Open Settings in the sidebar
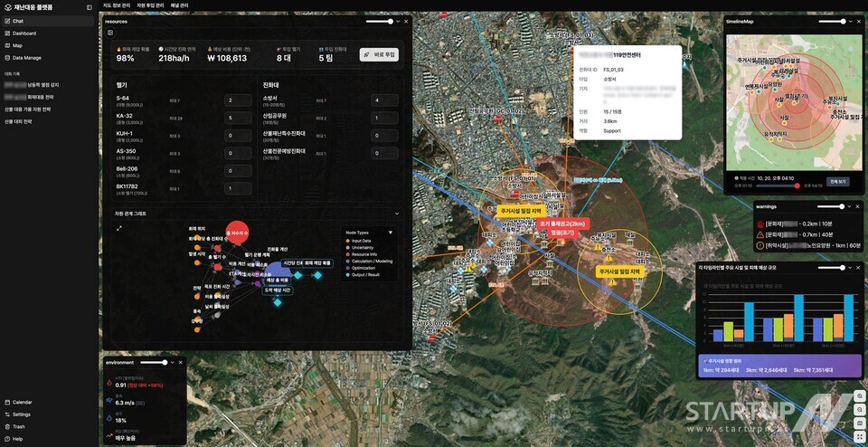This screenshot has height=447, width=868. pyautogui.click(x=21, y=414)
